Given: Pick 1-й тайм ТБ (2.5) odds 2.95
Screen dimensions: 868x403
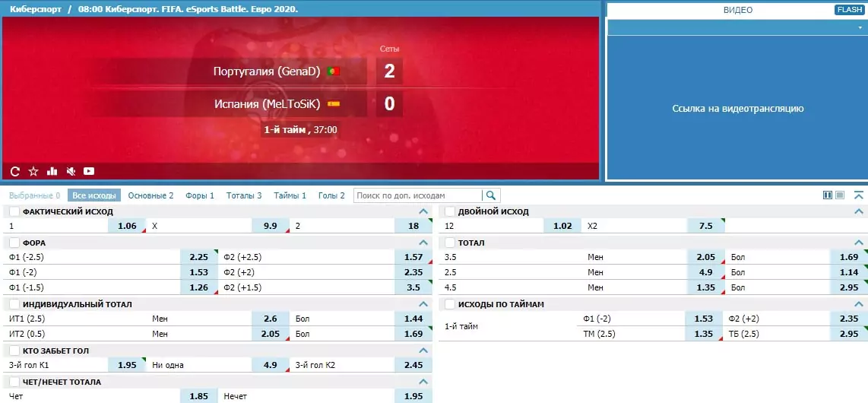Looking at the screenshot, I should coord(849,334).
